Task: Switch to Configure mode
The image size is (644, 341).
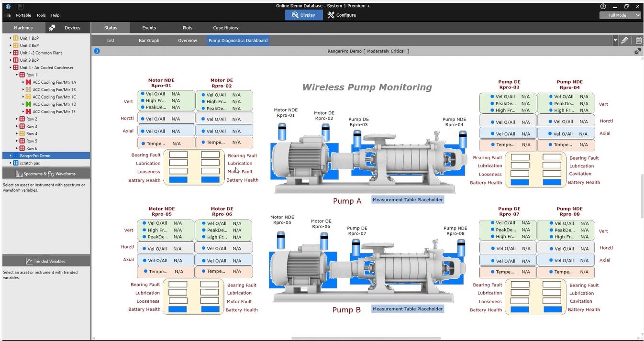Action: [x=342, y=15]
